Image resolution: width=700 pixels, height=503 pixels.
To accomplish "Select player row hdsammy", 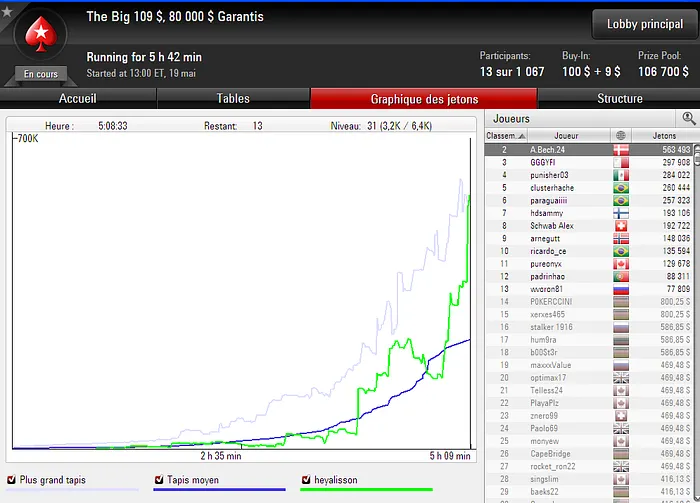I will click(589, 213).
